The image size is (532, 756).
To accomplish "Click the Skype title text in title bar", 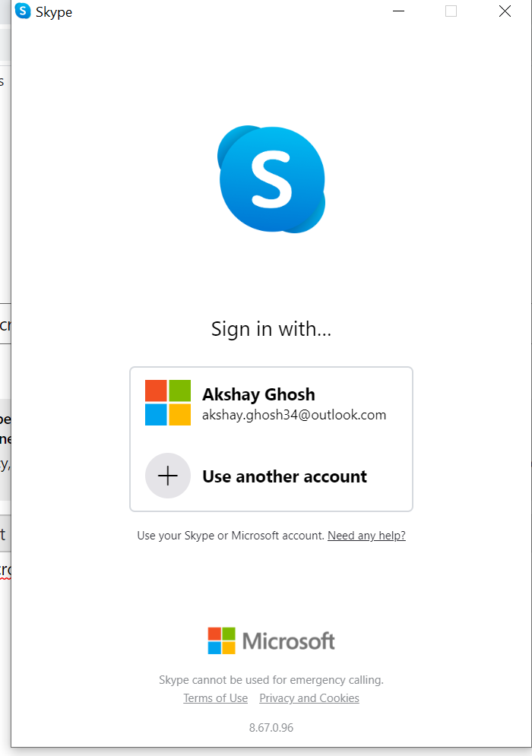I will tap(54, 12).
